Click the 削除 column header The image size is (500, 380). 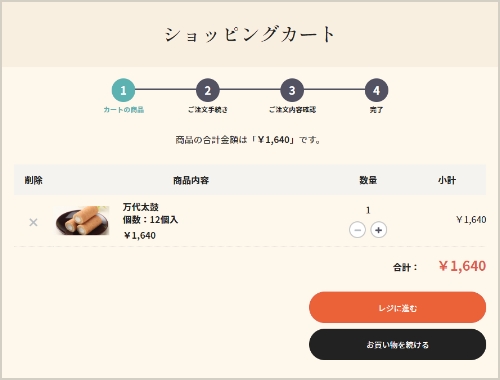tap(33, 180)
